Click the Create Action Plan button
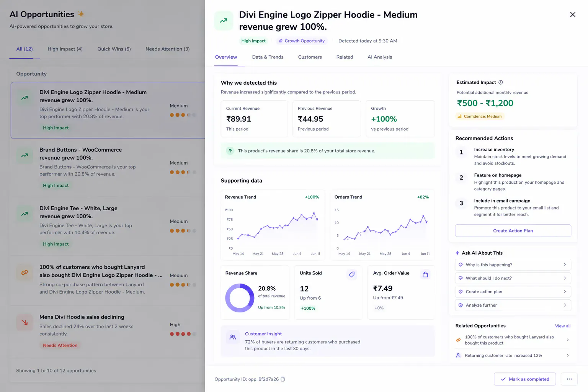The height and width of the screenshot is (392, 588). [x=513, y=231]
